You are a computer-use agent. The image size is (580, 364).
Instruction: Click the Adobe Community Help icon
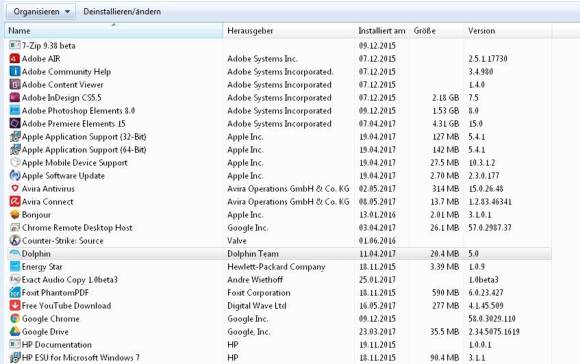(x=15, y=71)
